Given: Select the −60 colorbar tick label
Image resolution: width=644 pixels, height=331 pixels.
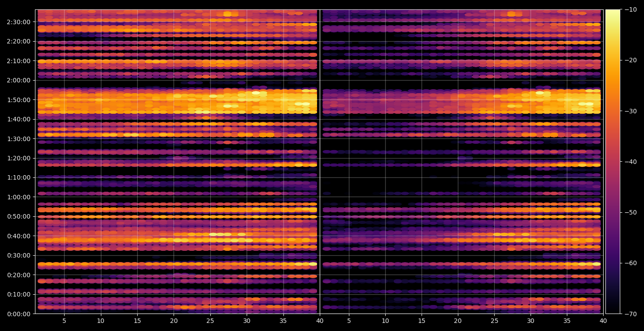Looking at the screenshot, I should tap(630, 263).
